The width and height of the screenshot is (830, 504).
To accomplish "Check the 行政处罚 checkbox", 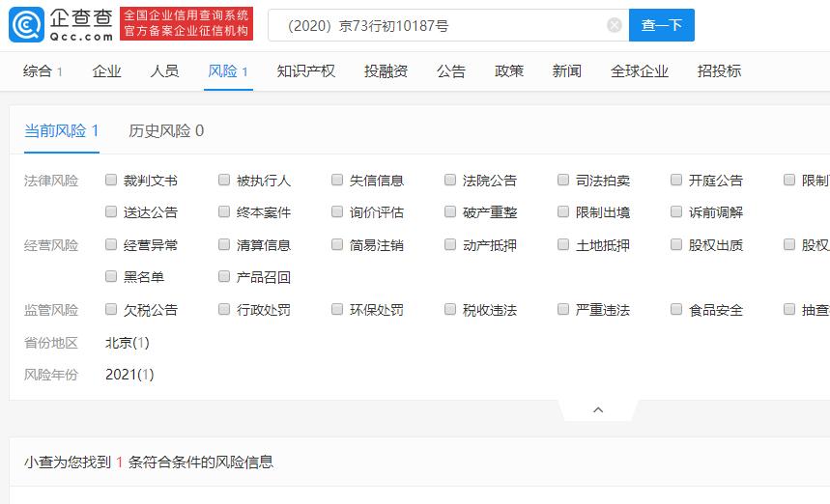I will [224, 309].
